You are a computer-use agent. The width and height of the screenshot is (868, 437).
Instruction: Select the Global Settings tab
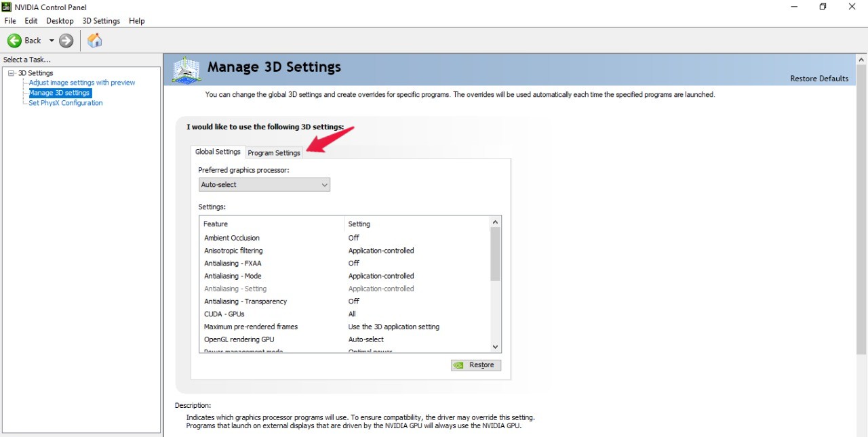click(218, 152)
